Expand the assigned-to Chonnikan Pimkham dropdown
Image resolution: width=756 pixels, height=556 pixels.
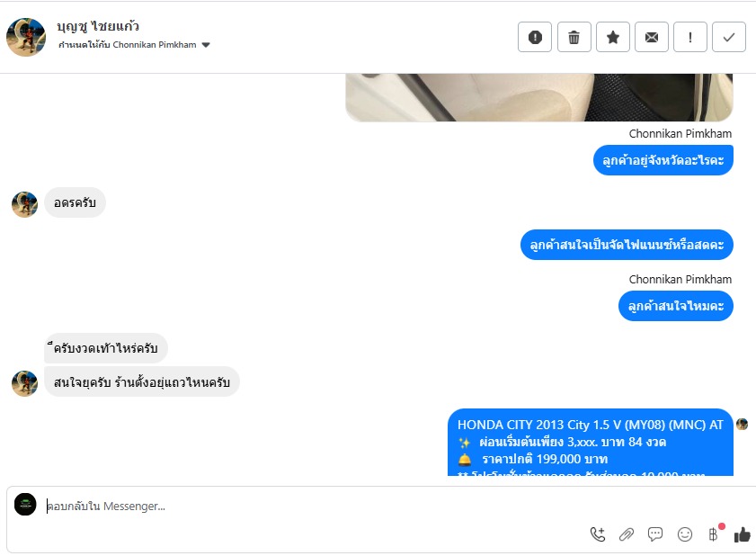[206, 45]
